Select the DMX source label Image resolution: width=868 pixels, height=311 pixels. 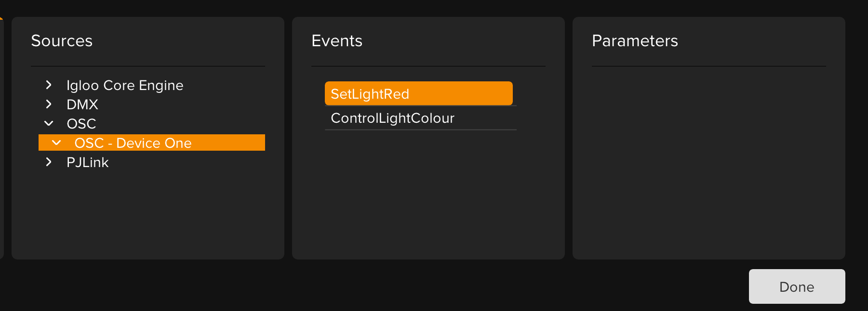point(82,104)
